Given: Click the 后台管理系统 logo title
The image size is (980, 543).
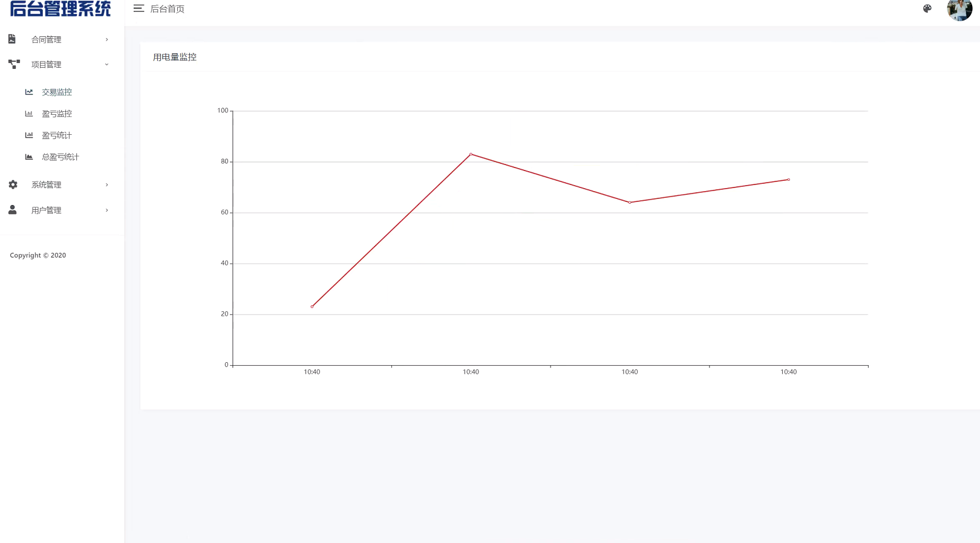Looking at the screenshot, I should click(60, 8).
